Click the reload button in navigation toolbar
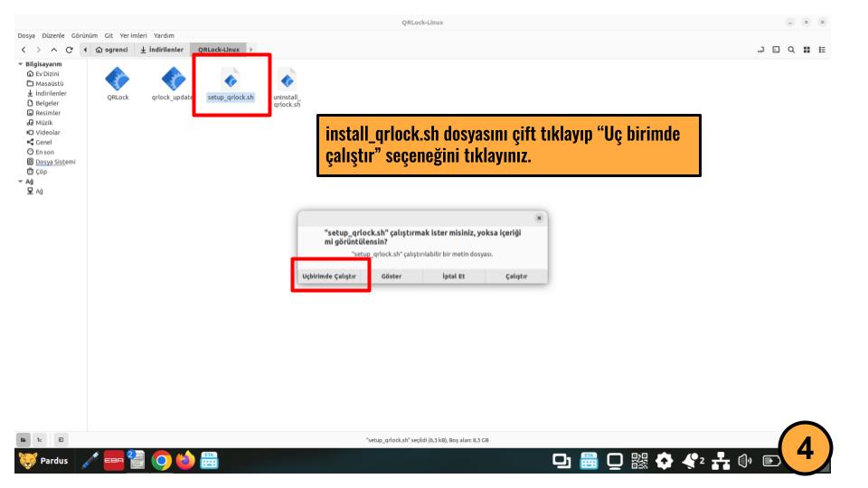868x488 pixels. click(x=69, y=49)
